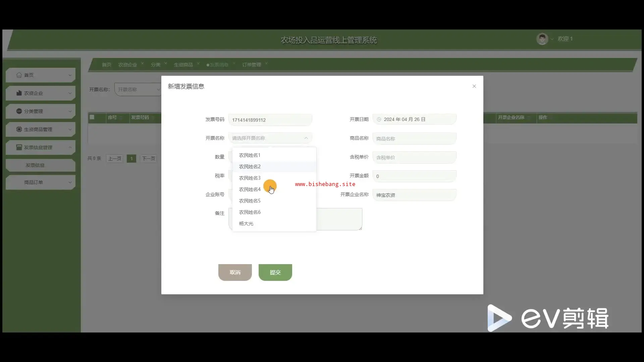Open the 开票名称 search filter dropdown
Screen dimensions: 644x362
pyautogui.click(x=138, y=89)
